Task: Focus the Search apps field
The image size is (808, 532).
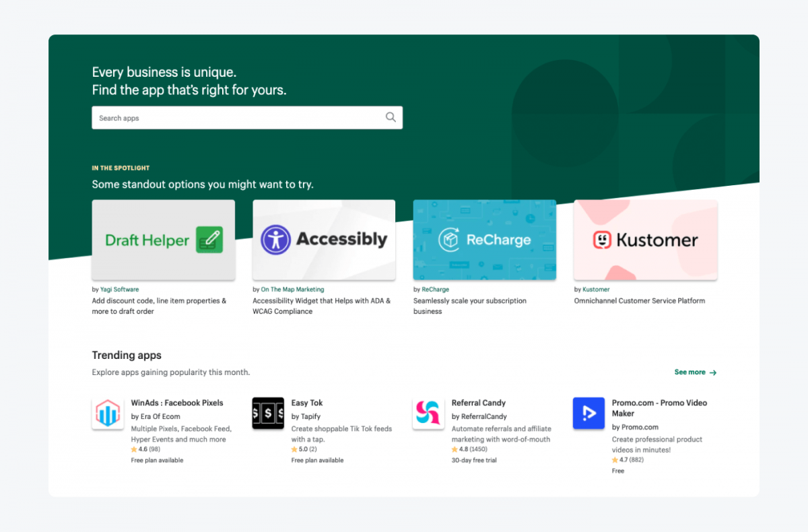Action: 247,118
